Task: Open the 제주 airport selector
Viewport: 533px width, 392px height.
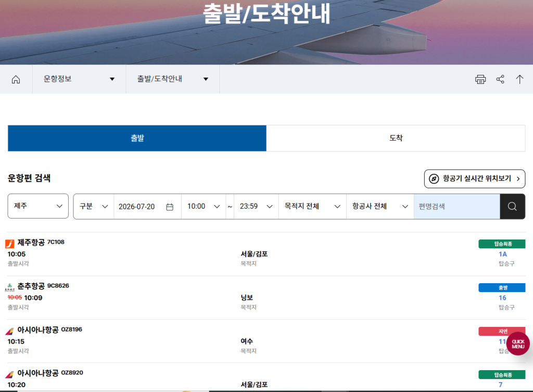Action: coord(38,206)
